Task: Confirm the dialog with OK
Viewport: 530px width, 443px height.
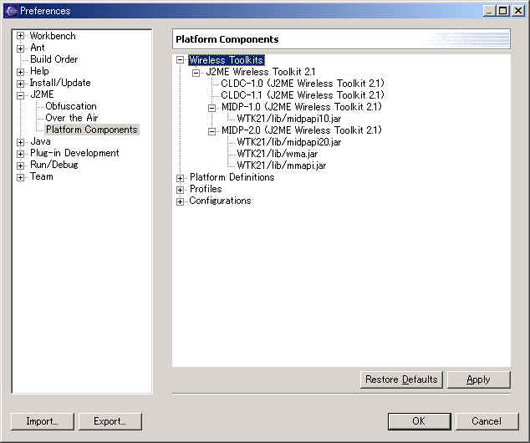Action: (x=419, y=421)
